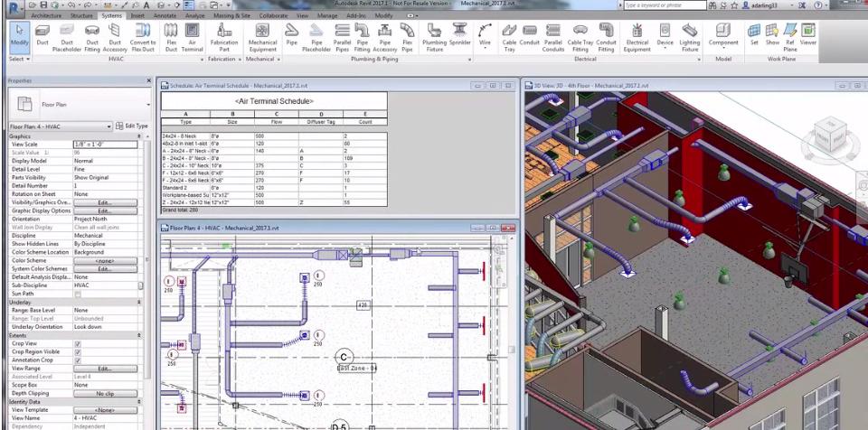Open the Floor Plan type selector dropdown
This screenshot has width=868, height=430.
pyautogui.click(x=148, y=105)
